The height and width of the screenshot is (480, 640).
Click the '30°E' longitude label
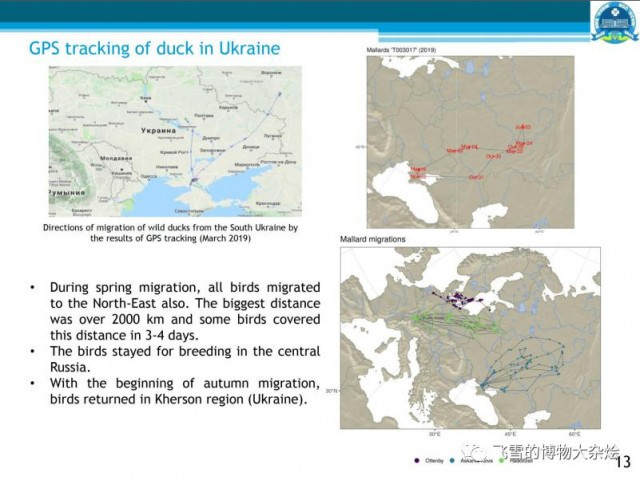[434, 434]
